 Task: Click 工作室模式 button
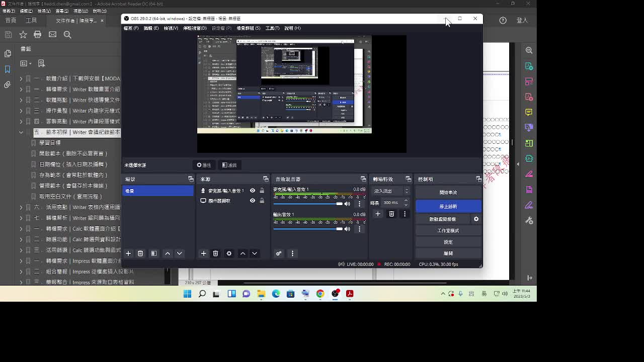pyautogui.click(x=448, y=231)
